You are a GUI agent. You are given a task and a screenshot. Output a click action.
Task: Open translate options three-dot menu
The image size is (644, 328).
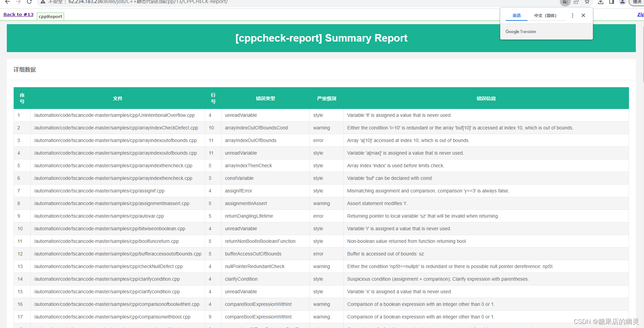[572, 15]
